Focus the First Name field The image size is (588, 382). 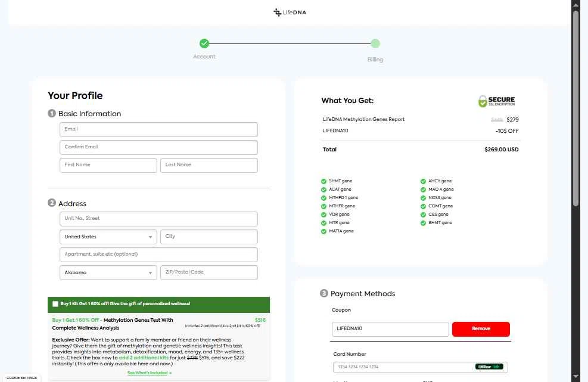tap(108, 166)
